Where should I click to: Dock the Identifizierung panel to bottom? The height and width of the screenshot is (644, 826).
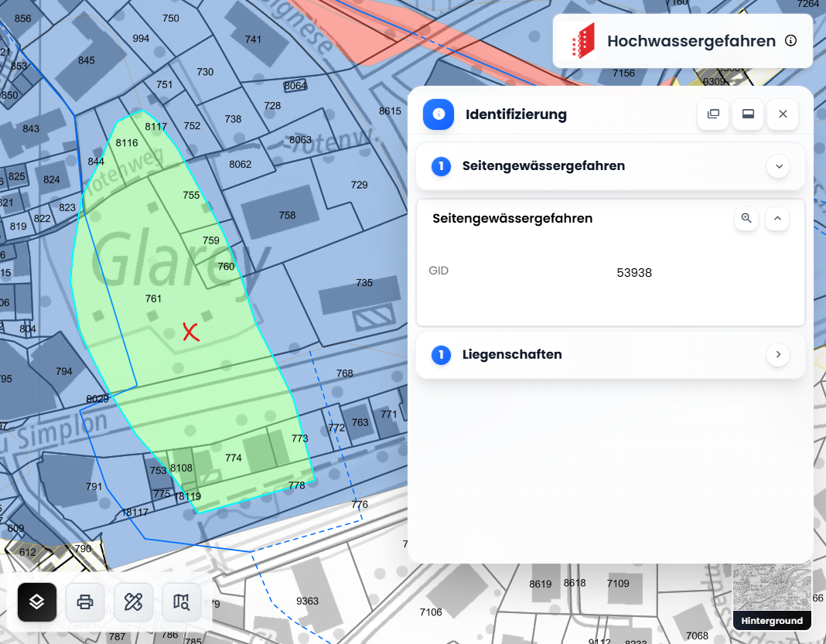click(x=748, y=114)
